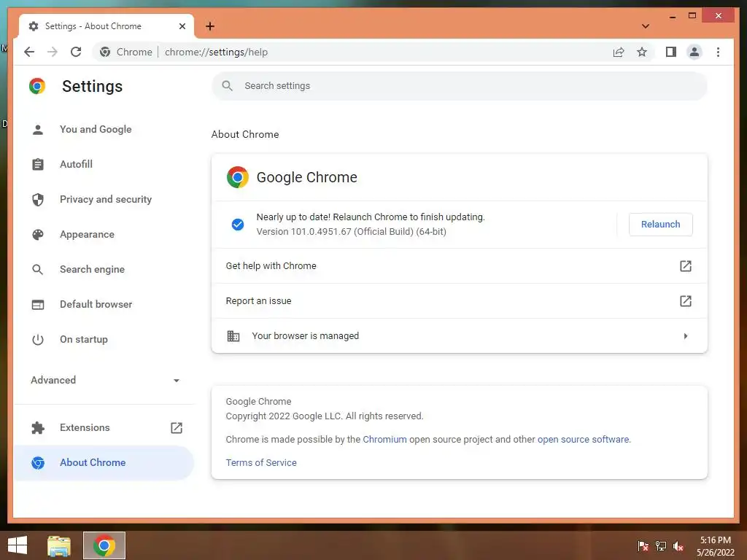Open the Windows Start button

click(18, 545)
